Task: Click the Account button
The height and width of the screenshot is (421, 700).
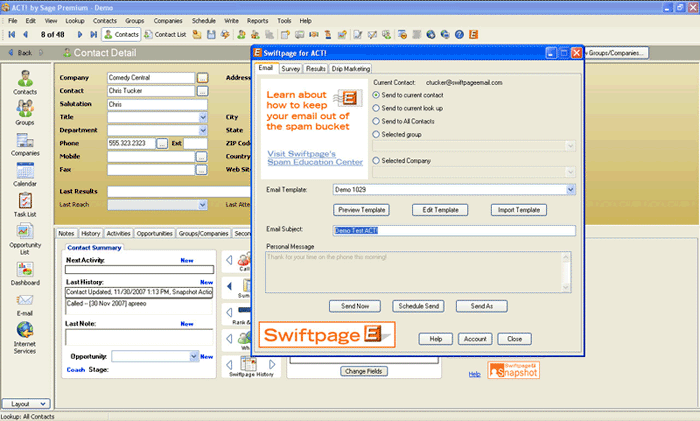Action: coord(475,339)
